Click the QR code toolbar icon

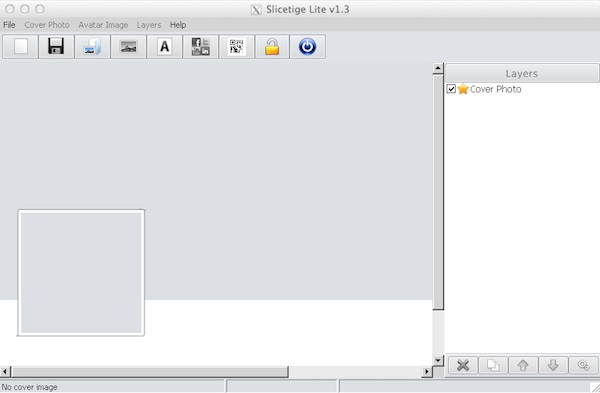236,47
